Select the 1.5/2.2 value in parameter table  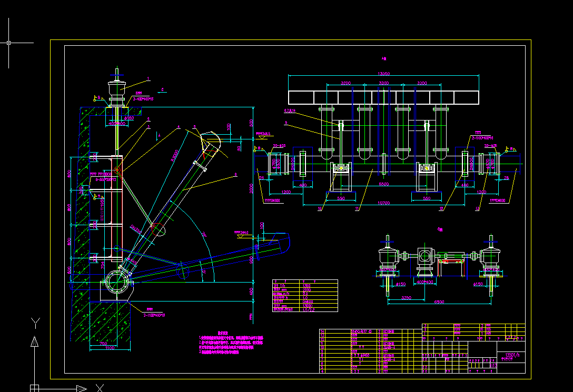pos(309,309)
